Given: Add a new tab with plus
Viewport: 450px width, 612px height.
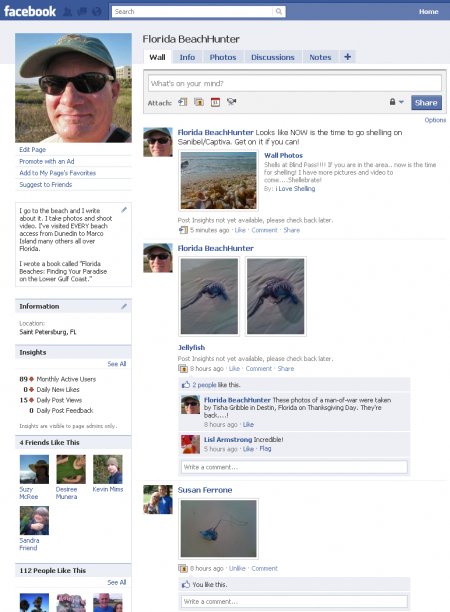Looking at the screenshot, I should tap(347, 57).
